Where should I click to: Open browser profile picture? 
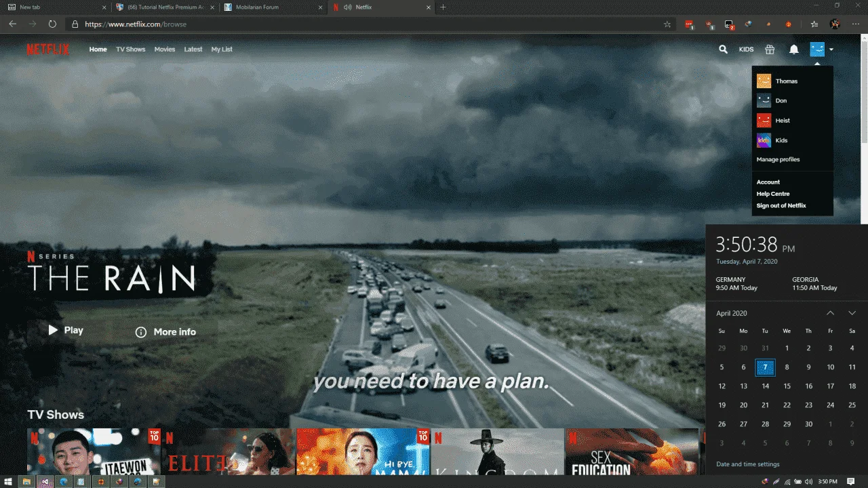point(835,24)
